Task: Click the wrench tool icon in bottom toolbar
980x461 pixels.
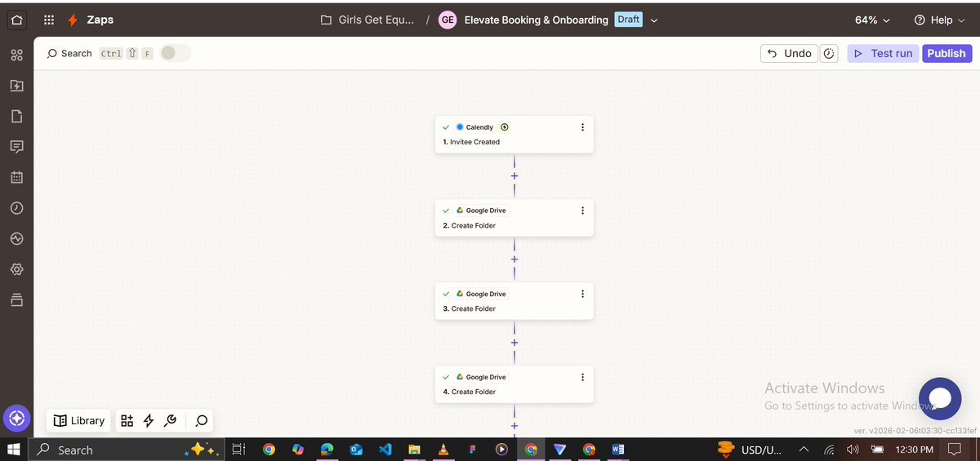Action: click(170, 421)
